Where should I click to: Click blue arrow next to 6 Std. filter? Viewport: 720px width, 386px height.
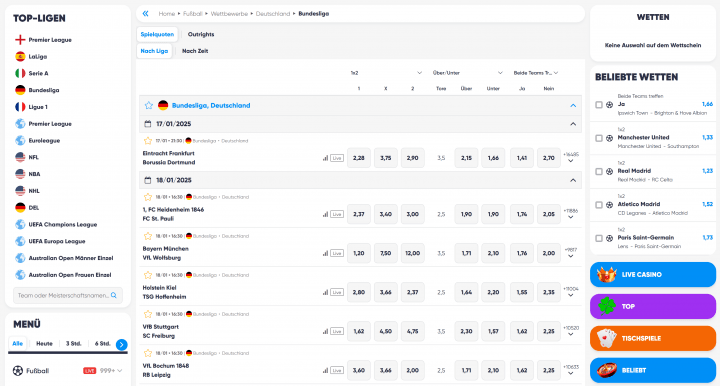122,344
